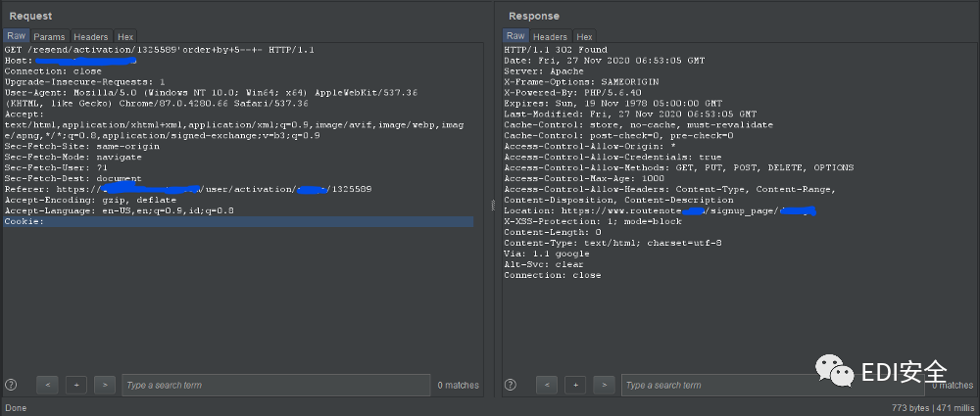Click the Access-Control-Max-Age: 1000 line
Viewport: 980px width, 416px height.
[x=582, y=179]
